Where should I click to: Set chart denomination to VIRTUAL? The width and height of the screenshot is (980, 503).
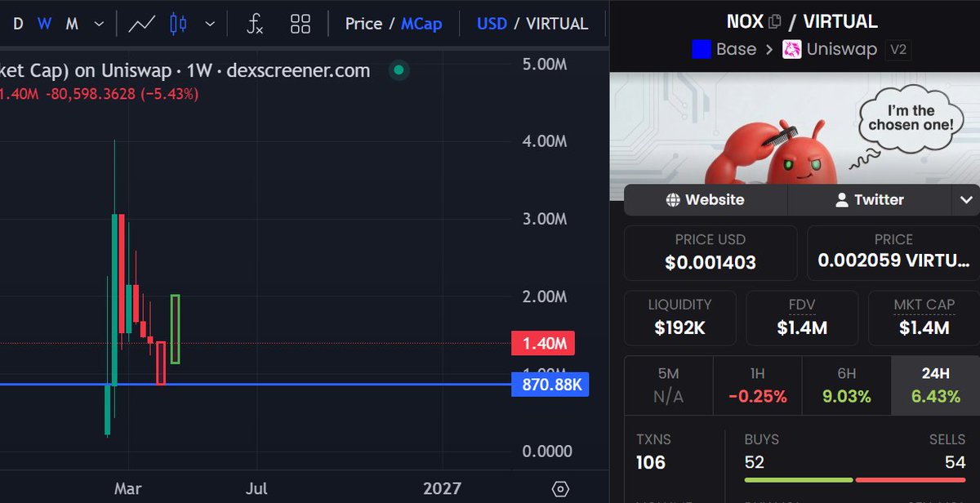point(557,24)
